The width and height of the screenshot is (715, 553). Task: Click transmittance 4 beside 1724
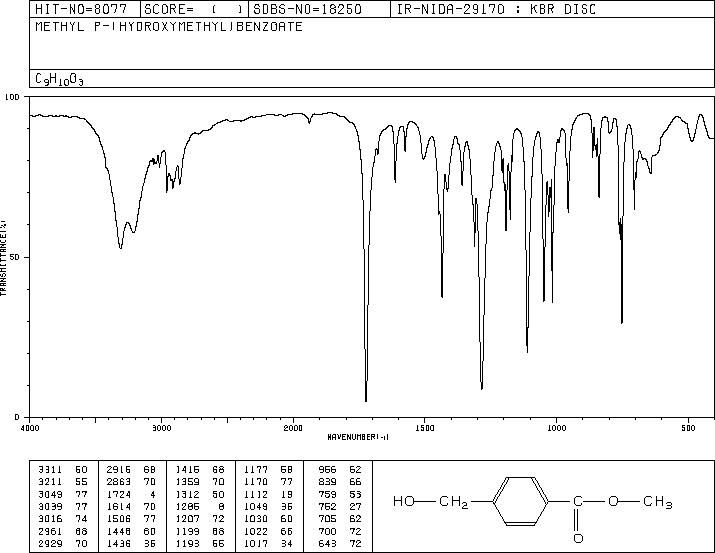[x=153, y=494]
